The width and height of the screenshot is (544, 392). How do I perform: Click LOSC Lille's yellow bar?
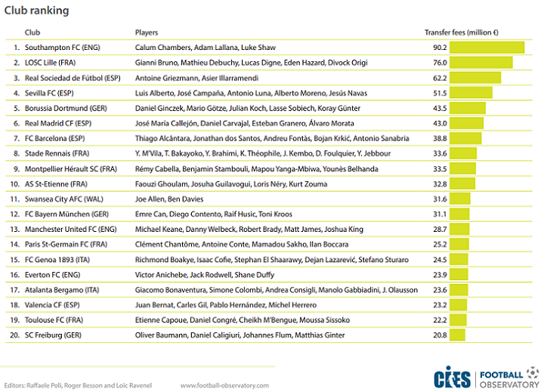coord(482,63)
